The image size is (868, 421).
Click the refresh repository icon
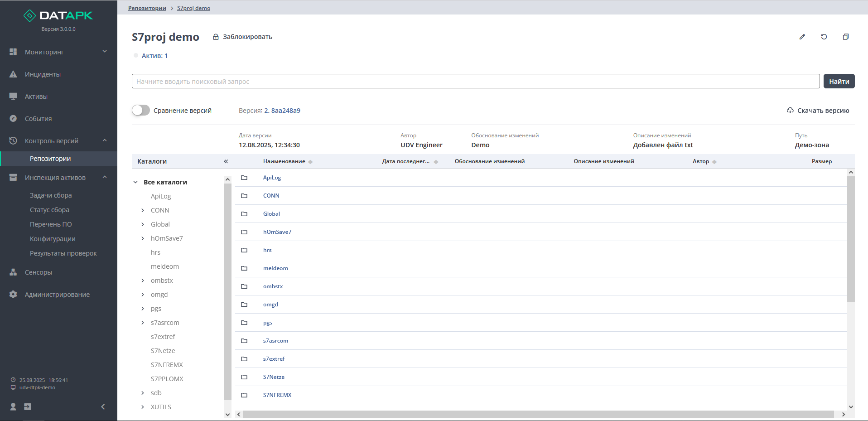point(824,37)
